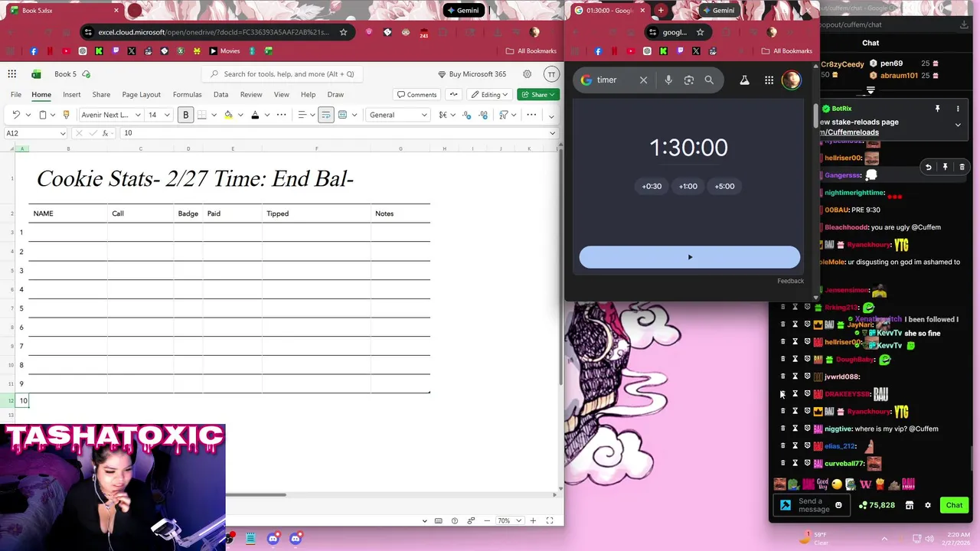This screenshot has height=551, width=980.
Task: Click the Increase Decimal icon
Action: point(483,115)
